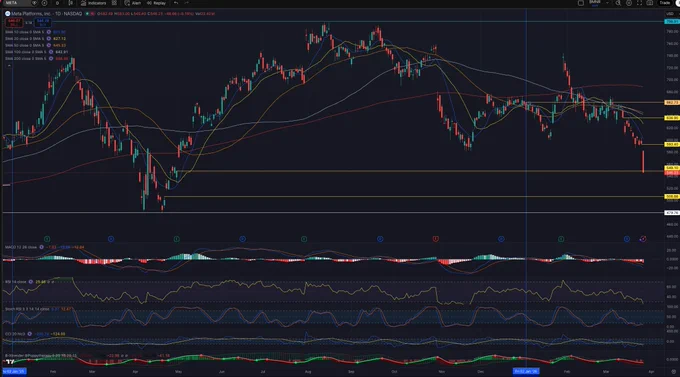Click the yellow 593.40 price label
This screenshot has height=377, width=680.
[672, 144]
